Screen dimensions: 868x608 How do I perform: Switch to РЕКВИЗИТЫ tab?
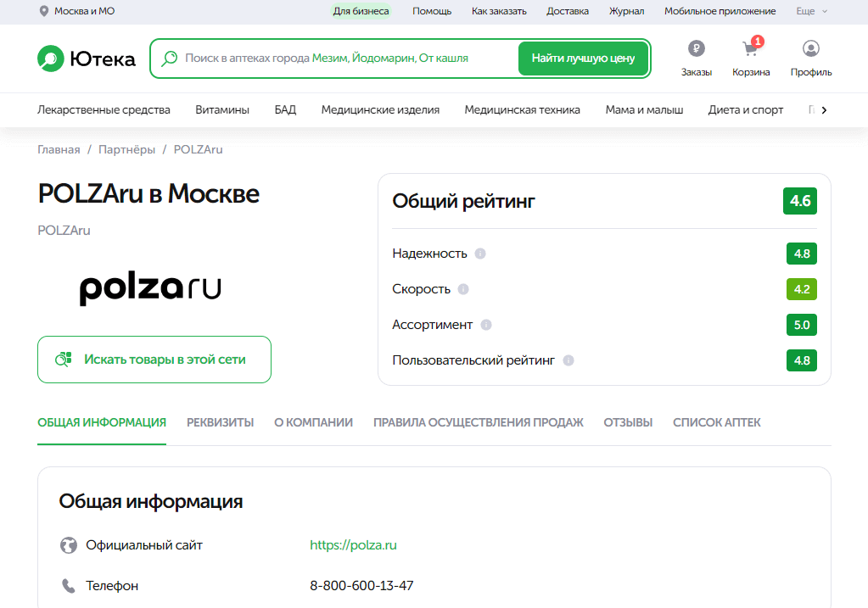click(221, 422)
